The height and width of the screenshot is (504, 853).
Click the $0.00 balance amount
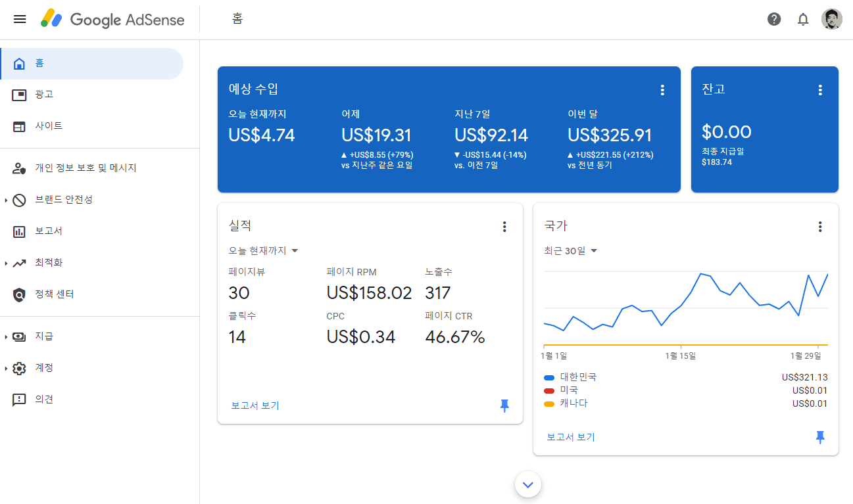[x=727, y=132]
